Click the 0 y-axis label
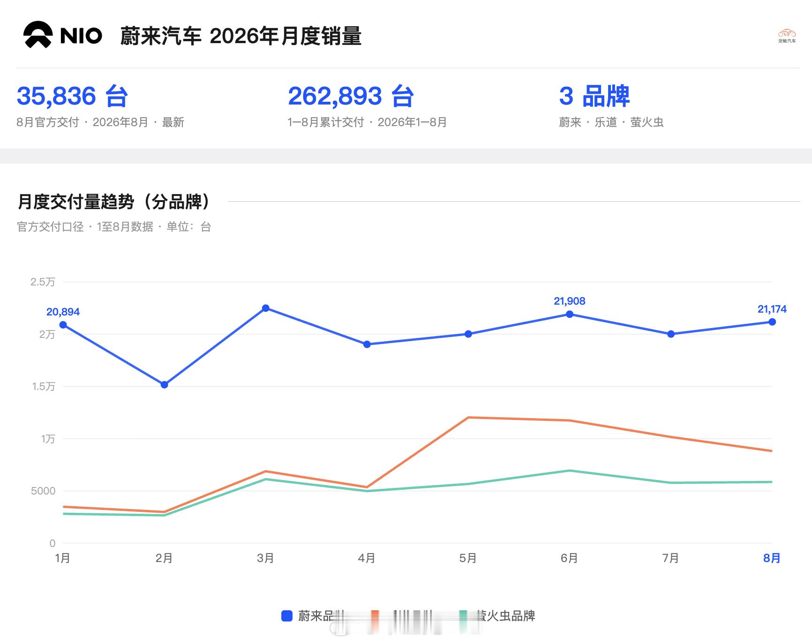Screen dimensions: 812x644 53,543
